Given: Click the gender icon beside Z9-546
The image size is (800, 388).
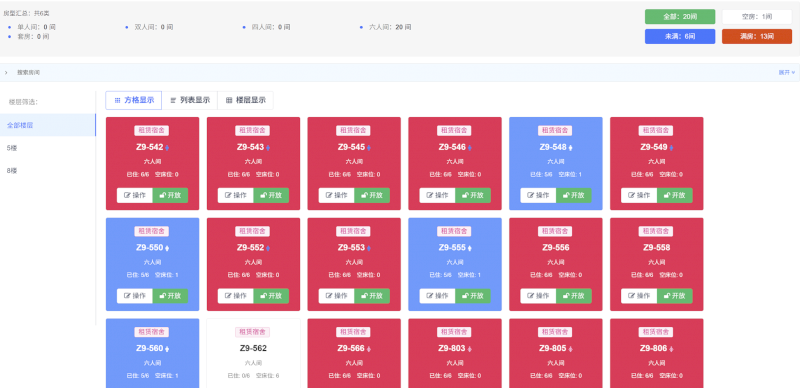Looking at the screenshot, I should pos(469,148).
